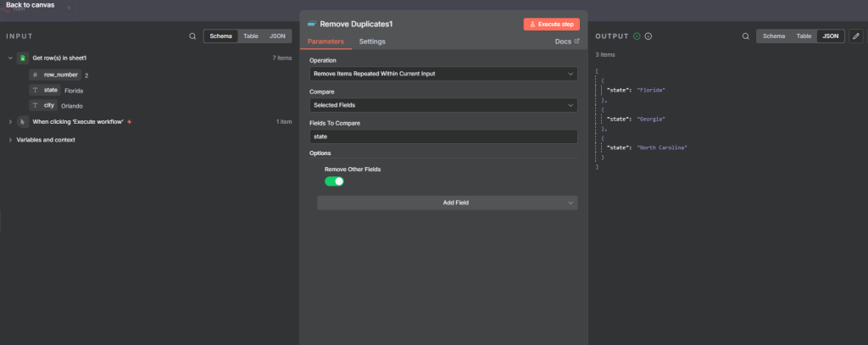Open the Settings tab
Screen dimensions: 868x345
tap(372, 42)
